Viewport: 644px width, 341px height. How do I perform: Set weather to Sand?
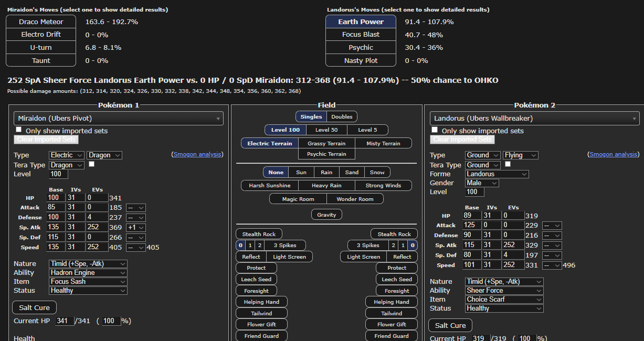click(x=352, y=172)
